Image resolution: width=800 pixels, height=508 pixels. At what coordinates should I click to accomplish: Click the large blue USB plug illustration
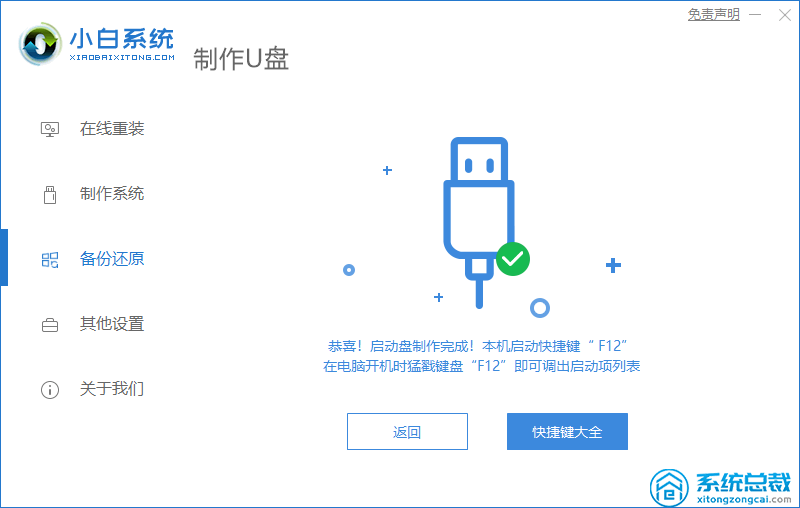(x=479, y=222)
